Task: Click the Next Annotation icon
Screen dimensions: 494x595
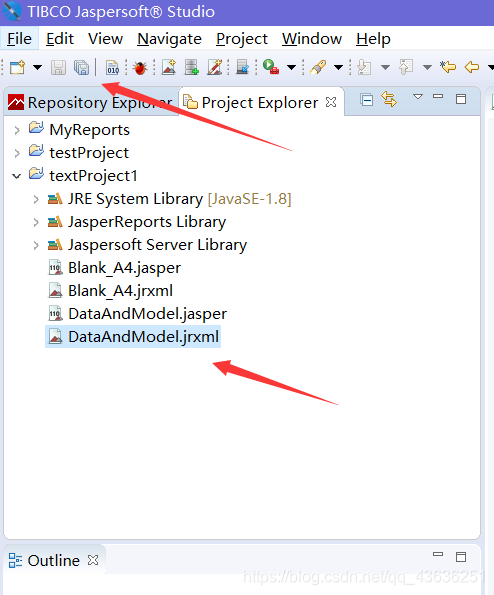Action: (x=364, y=67)
